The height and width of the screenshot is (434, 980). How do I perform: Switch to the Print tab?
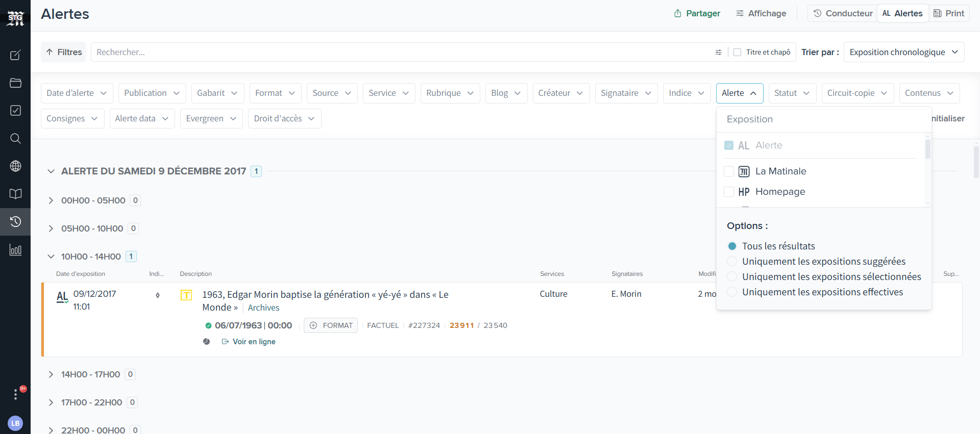(x=949, y=13)
